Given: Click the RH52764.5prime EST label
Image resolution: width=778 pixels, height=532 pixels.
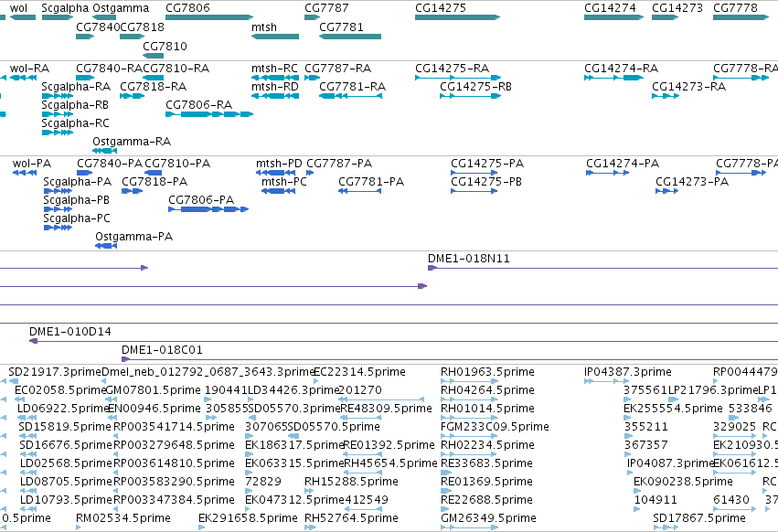Looking at the screenshot, I should (351, 518).
